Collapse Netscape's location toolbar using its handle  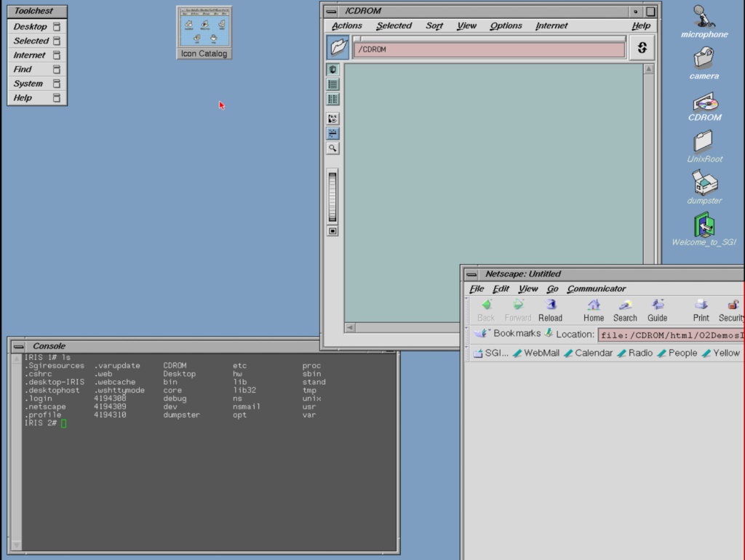[467, 334]
